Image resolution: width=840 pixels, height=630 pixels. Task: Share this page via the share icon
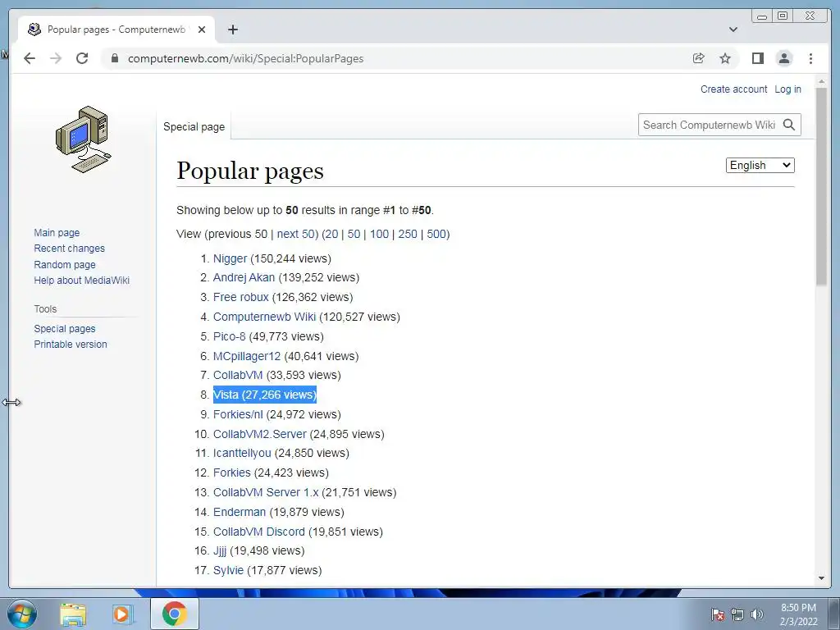pyautogui.click(x=698, y=58)
